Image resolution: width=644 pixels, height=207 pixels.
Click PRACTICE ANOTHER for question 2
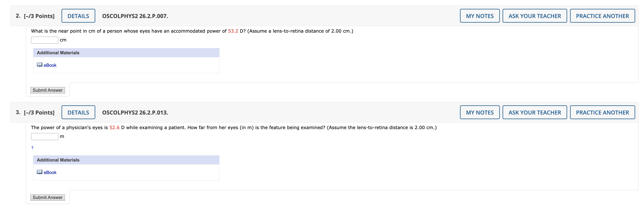pyautogui.click(x=602, y=16)
